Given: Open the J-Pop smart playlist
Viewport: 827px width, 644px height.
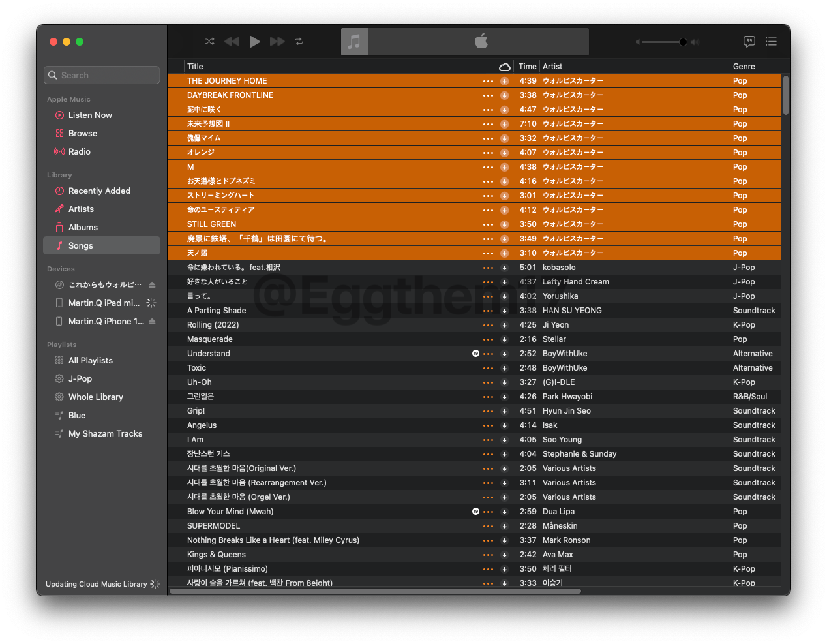Looking at the screenshot, I should tap(80, 378).
